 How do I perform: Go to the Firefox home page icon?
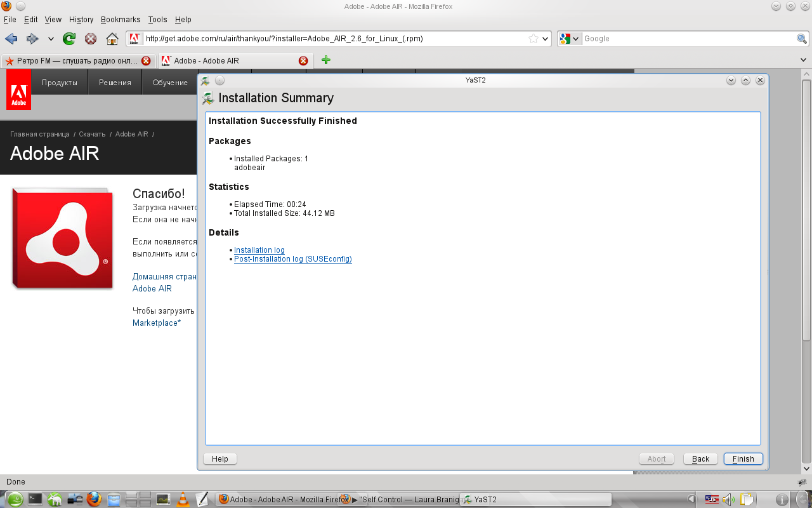tap(112, 39)
